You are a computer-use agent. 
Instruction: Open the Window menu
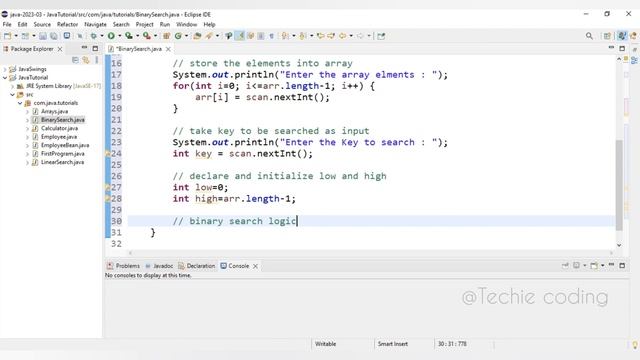187,24
